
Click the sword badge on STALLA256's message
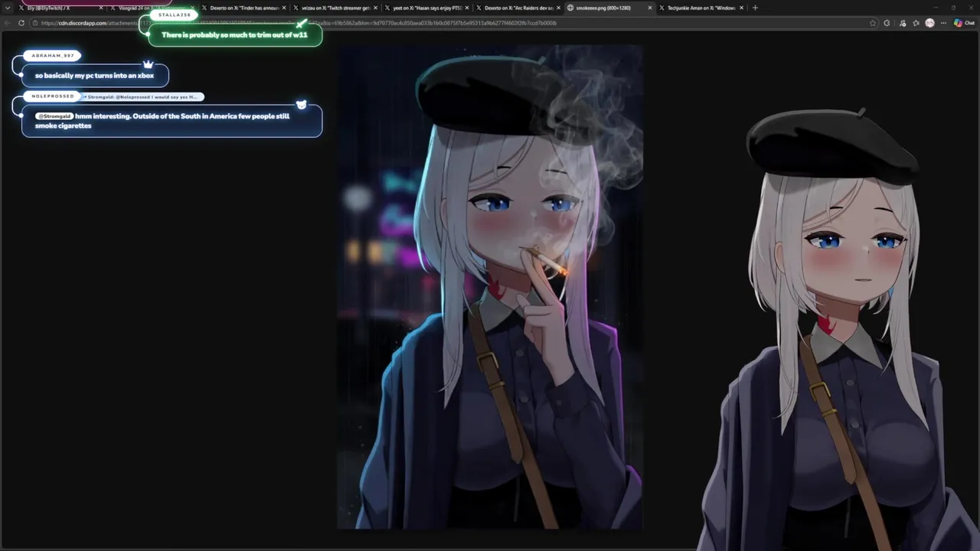[x=302, y=24]
